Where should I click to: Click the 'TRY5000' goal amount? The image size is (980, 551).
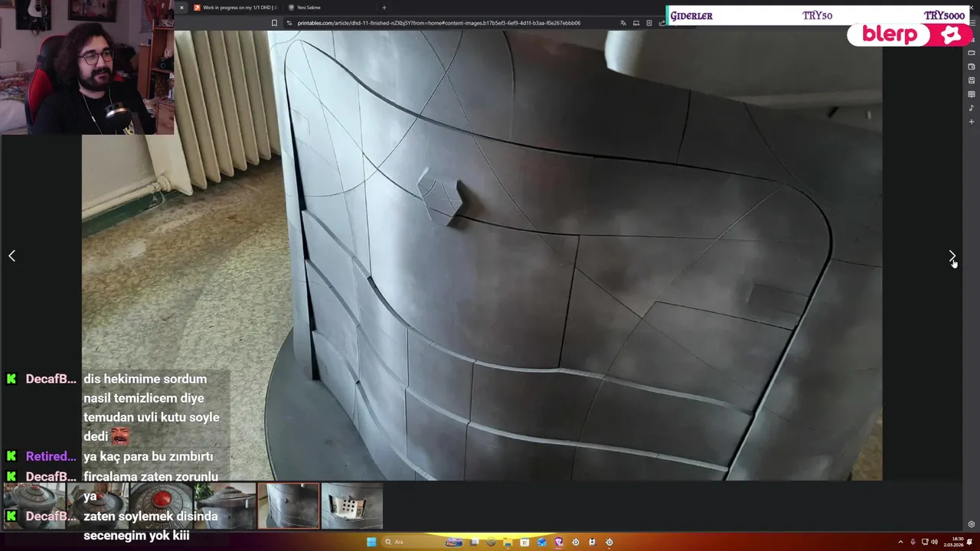coord(944,15)
